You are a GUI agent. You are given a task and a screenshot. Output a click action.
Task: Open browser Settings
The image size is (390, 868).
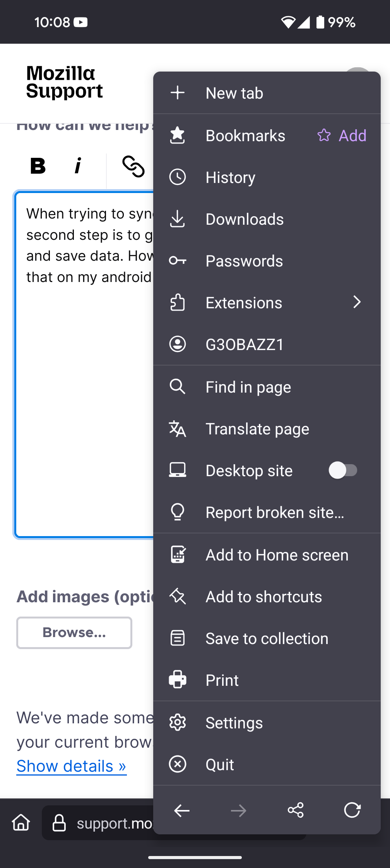pos(234,723)
